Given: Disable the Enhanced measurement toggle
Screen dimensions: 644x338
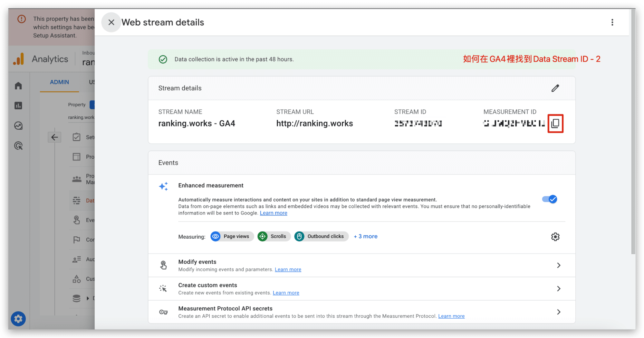Looking at the screenshot, I should tap(550, 199).
